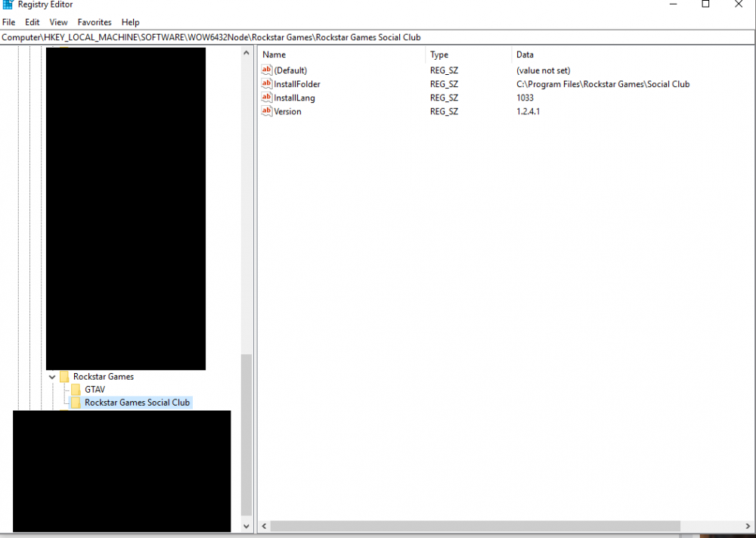Image resolution: width=756 pixels, height=538 pixels.
Task: Click the Version string value icon
Action: click(x=267, y=111)
